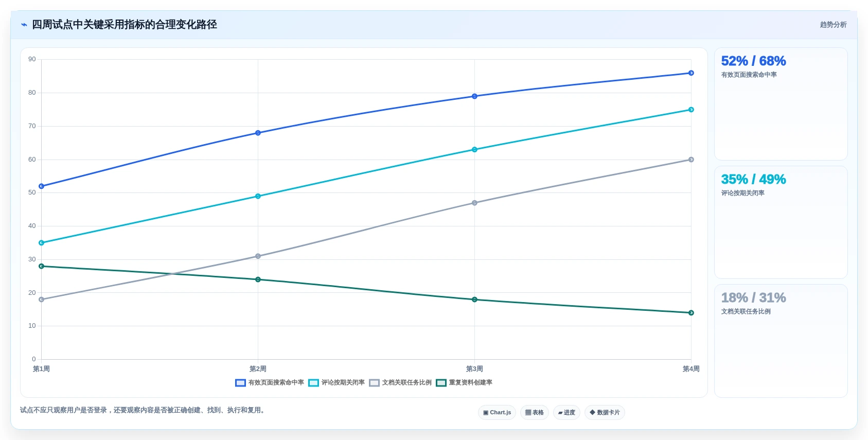Click the 评论按期关闭率 metric card label
868x440 pixels.
click(x=742, y=193)
